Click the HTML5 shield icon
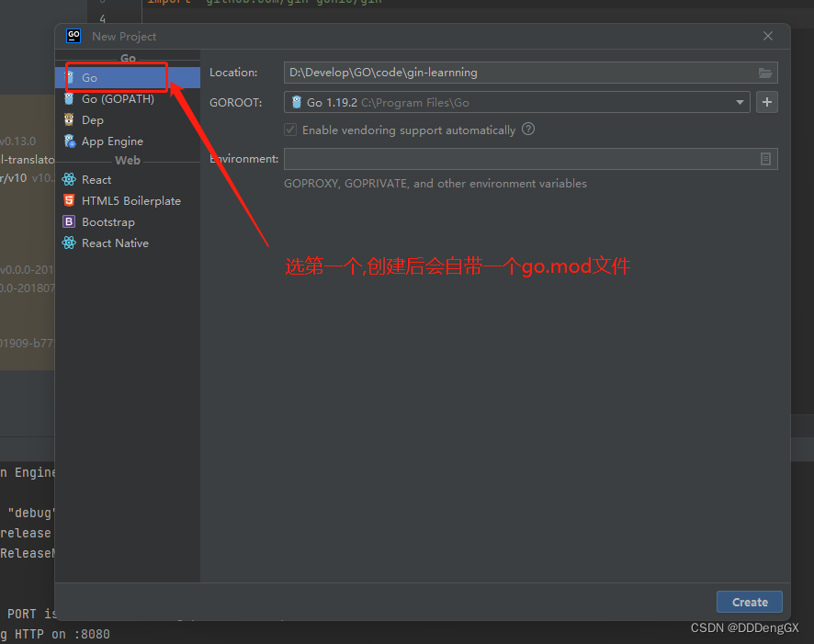This screenshot has width=814, height=644. click(x=69, y=200)
